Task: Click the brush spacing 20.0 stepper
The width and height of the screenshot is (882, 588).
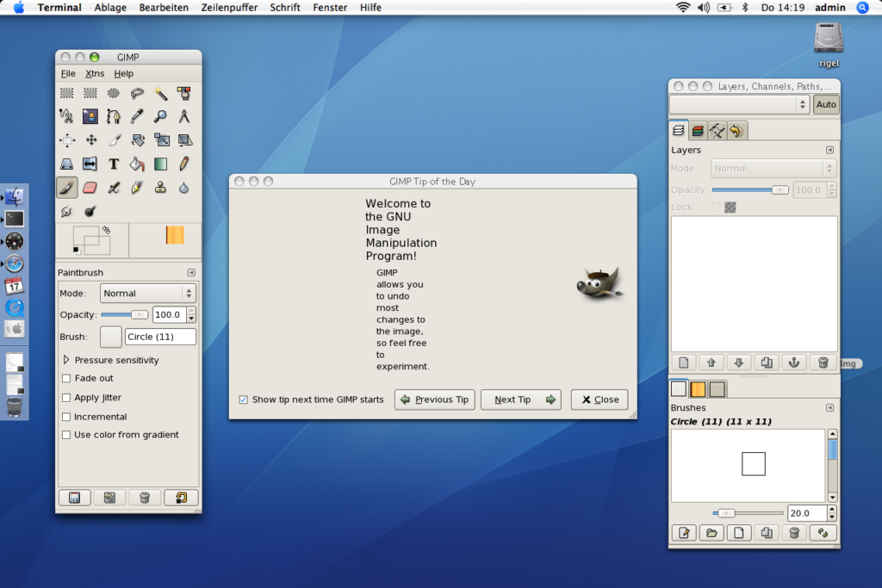Action: pos(832,513)
